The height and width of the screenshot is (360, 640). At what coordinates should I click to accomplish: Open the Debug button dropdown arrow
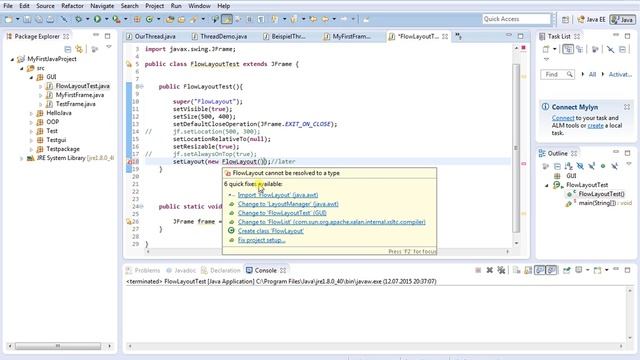(x=87, y=19)
